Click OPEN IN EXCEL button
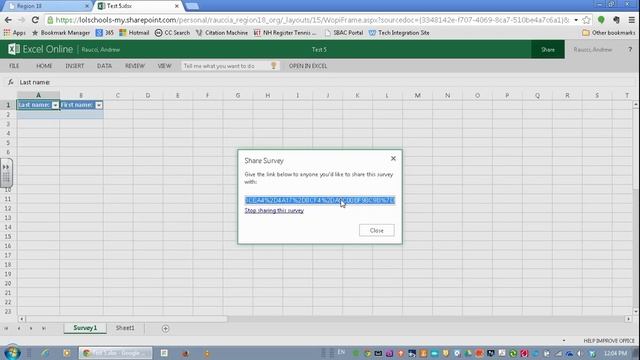The height and width of the screenshot is (360, 640). (308, 66)
